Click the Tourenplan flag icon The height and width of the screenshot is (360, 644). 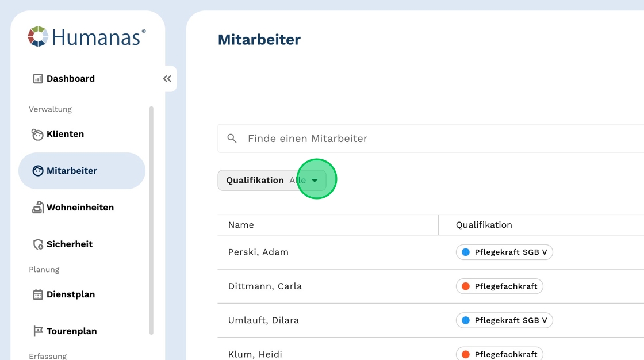[x=38, y=331]
